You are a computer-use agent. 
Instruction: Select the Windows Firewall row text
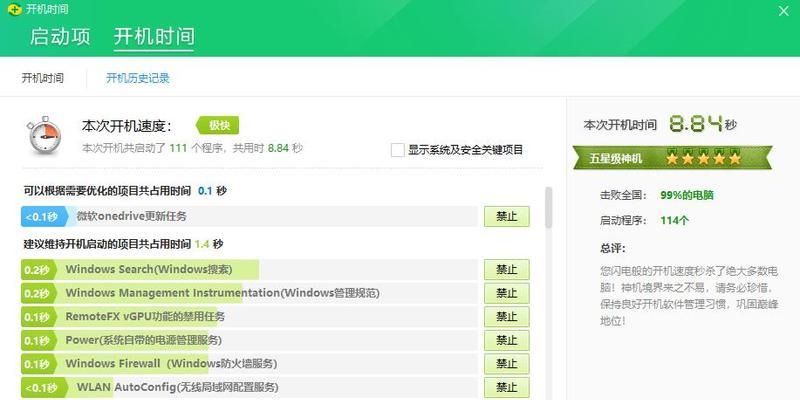(x=171, y=364)
